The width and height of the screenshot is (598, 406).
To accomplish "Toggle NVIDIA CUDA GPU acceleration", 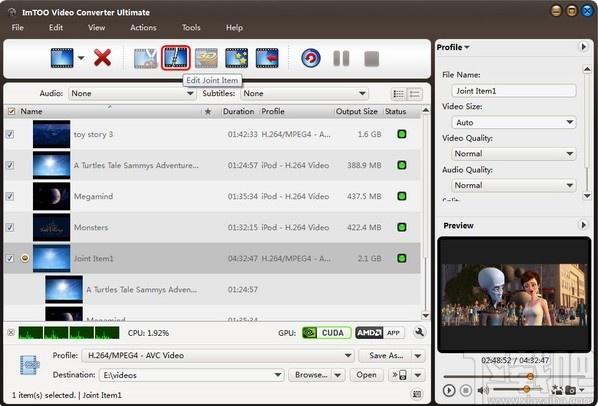I will [x=326, y=333].
